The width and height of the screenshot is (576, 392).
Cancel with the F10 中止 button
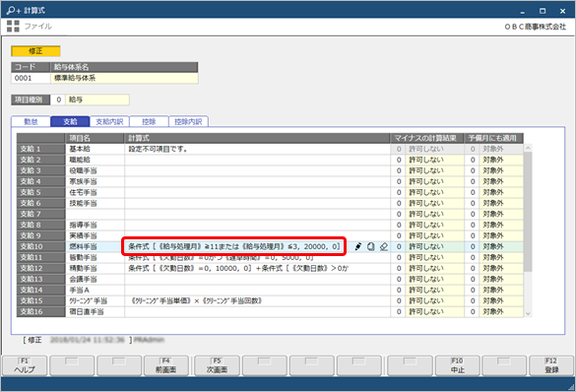(x=457, y=365)
